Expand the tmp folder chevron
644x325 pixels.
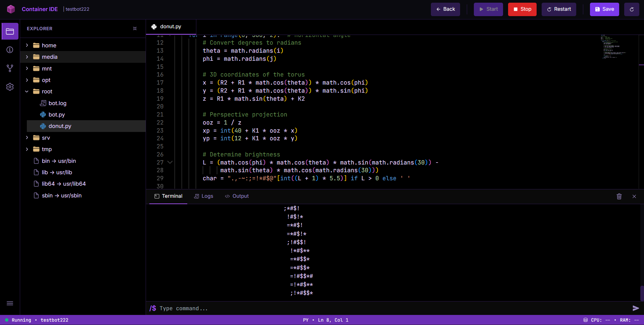(27, 149)
